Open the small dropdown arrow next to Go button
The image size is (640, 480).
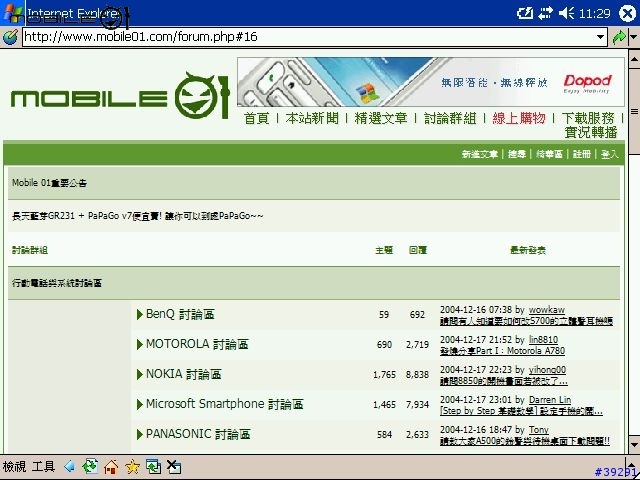click(x=634, y=37)
